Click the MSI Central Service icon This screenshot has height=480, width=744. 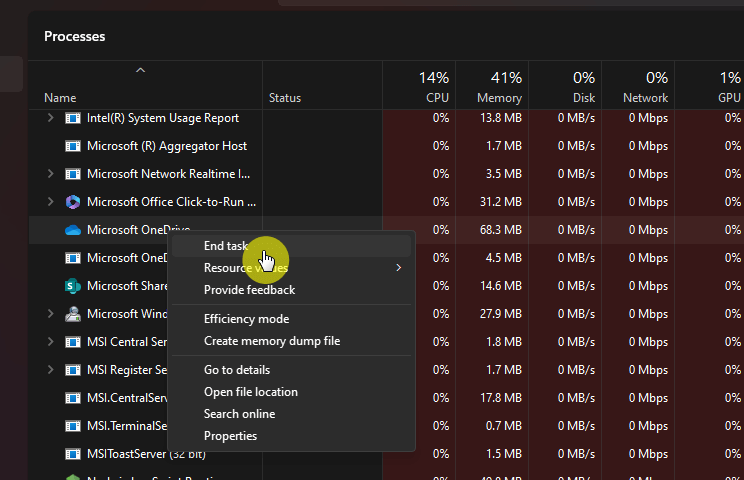click(73, 342)
